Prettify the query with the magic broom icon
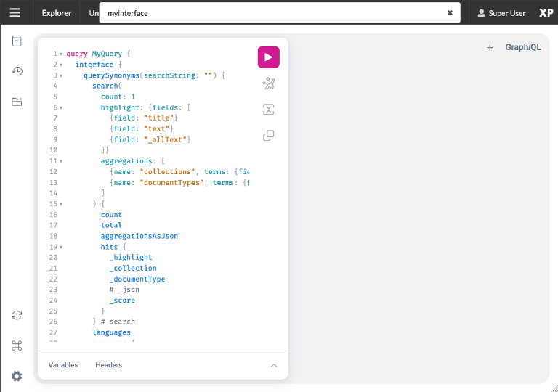 pyautogui.click(x=269, y=83)
